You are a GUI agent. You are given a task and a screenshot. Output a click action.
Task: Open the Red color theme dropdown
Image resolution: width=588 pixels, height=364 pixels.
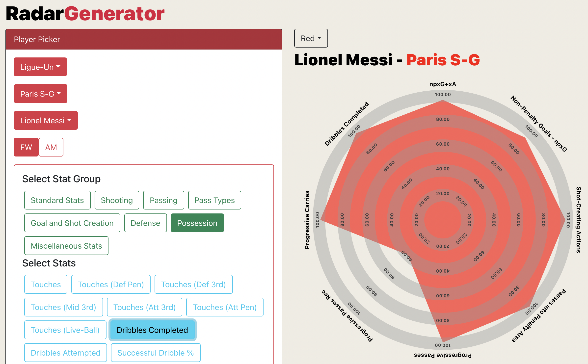click(x=311, y=38)
